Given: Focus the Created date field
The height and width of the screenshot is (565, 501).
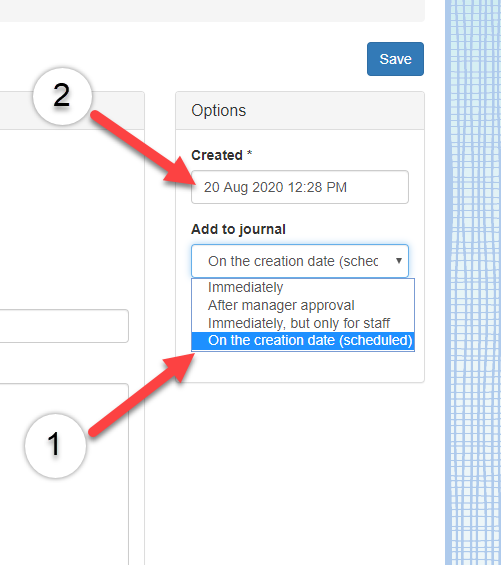Looking at the screenshot, I should pyautogui.click(x=300, y=187).
